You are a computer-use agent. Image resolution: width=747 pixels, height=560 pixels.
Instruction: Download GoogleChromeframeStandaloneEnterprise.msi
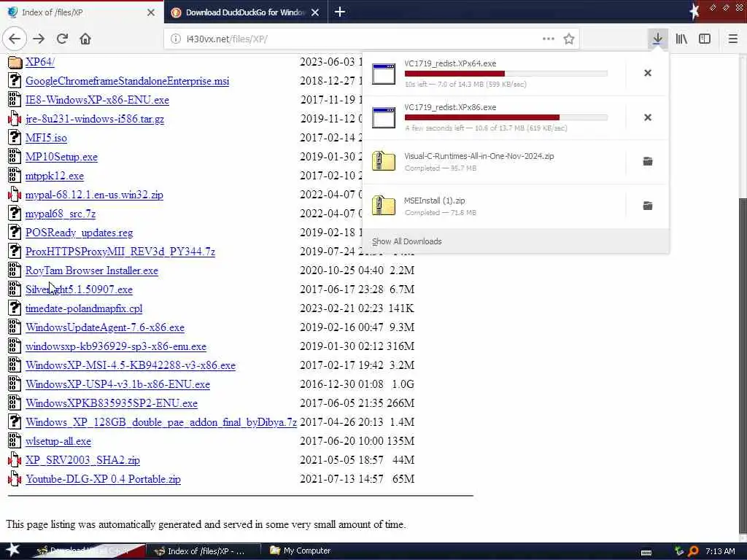127,81
